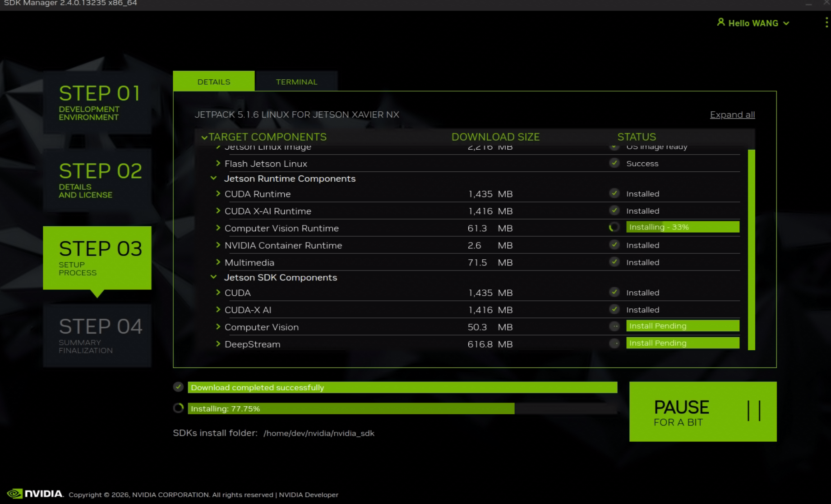
Task: Click the Computer Vision pending status icon
Action: tap(614, 326)
